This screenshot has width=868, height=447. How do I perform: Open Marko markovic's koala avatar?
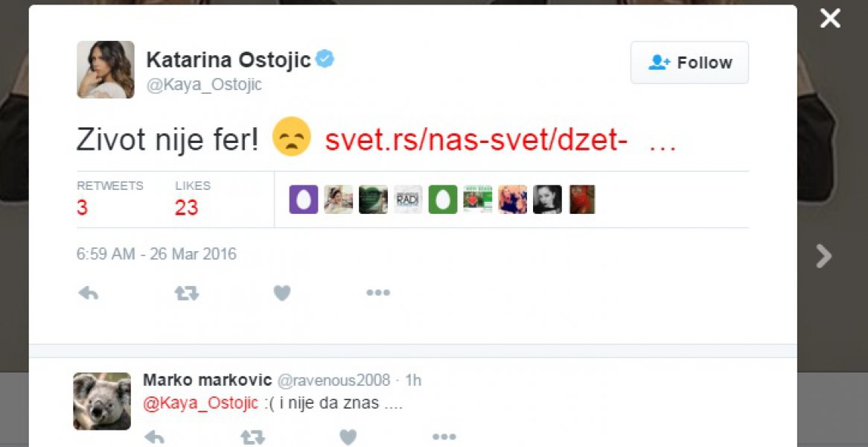click(102, 401)
